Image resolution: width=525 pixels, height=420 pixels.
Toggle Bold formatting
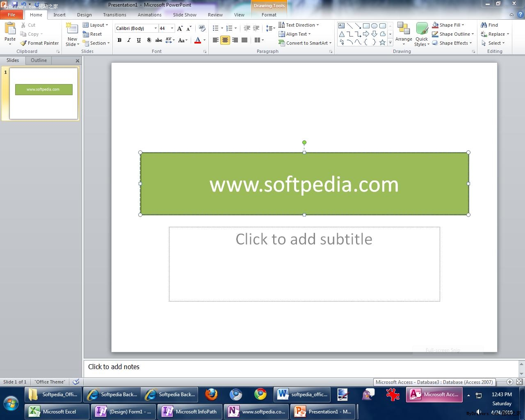(x=119, y=40)
